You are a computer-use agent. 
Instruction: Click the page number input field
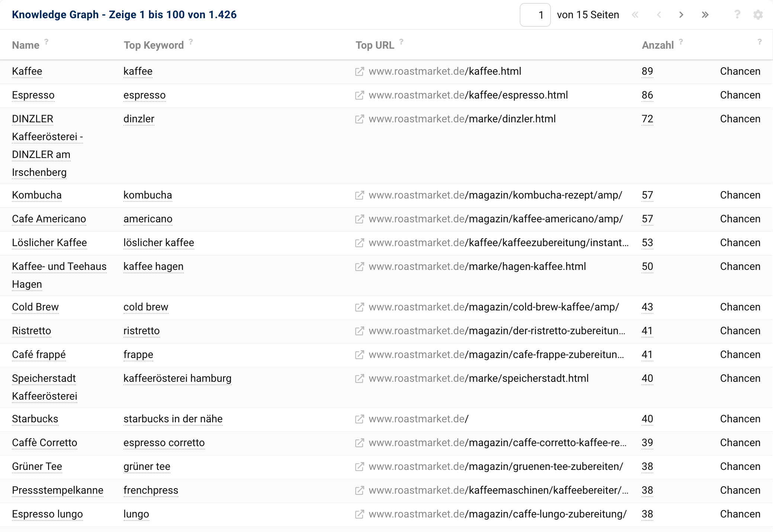[535, 15]
